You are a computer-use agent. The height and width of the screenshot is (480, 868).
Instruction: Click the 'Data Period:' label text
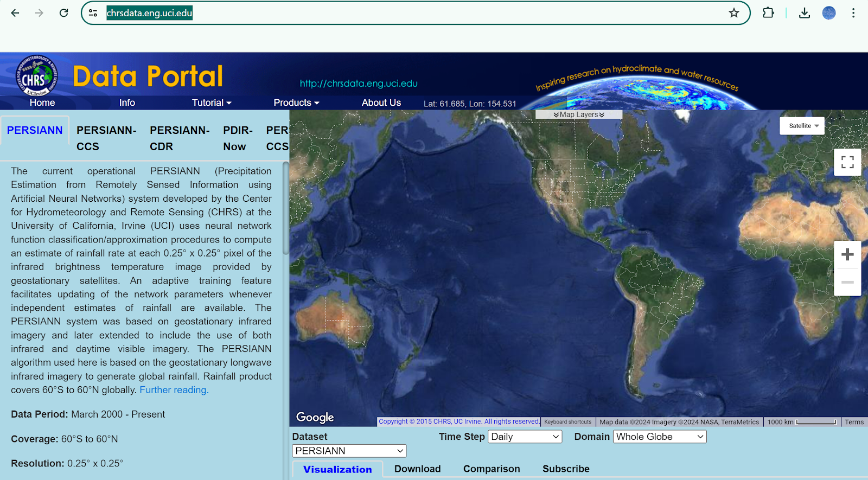[40, 414]
